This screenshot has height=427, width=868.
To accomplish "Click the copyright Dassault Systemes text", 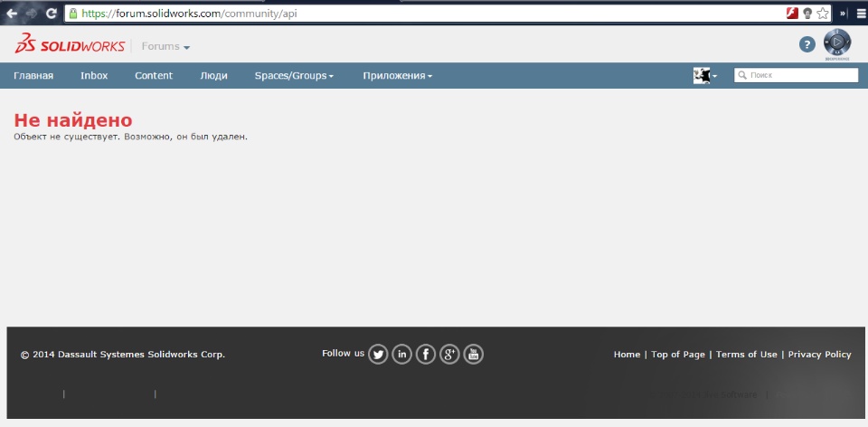I will [x=123, y=355].
